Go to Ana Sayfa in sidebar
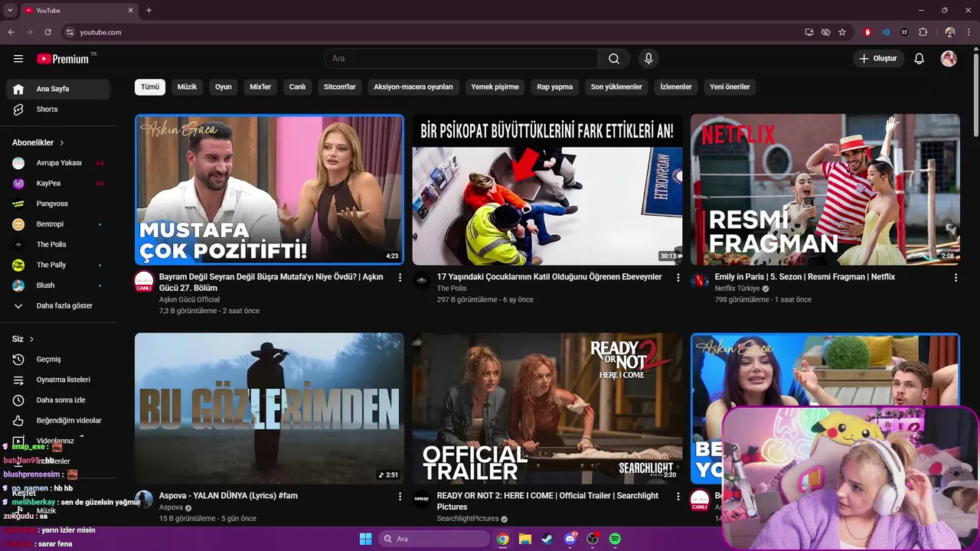 [58, 89]
